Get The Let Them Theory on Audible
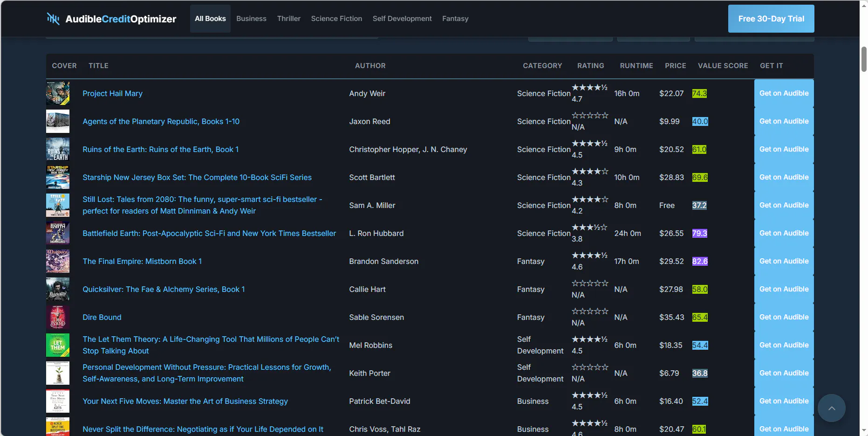This screenshot has width=868, height=436. [784, 345]
